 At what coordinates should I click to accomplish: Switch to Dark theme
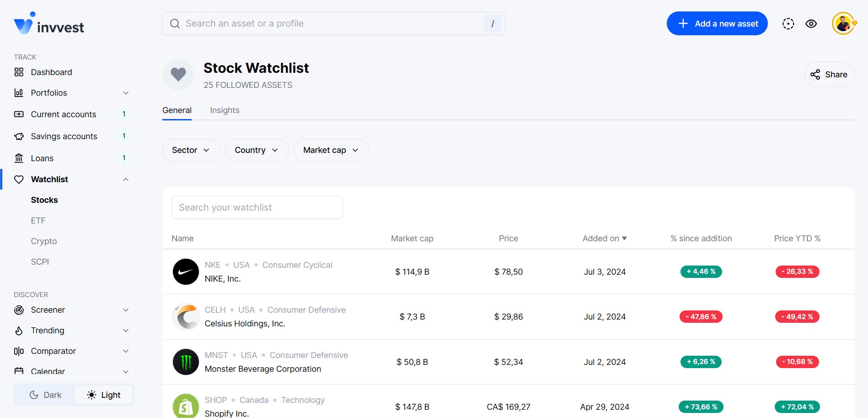click(x=45, y=395)
